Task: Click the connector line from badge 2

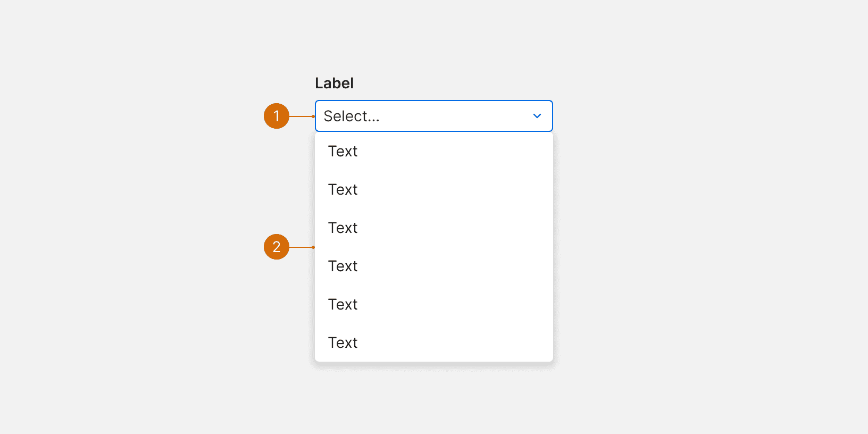Action: pos(302,247)
